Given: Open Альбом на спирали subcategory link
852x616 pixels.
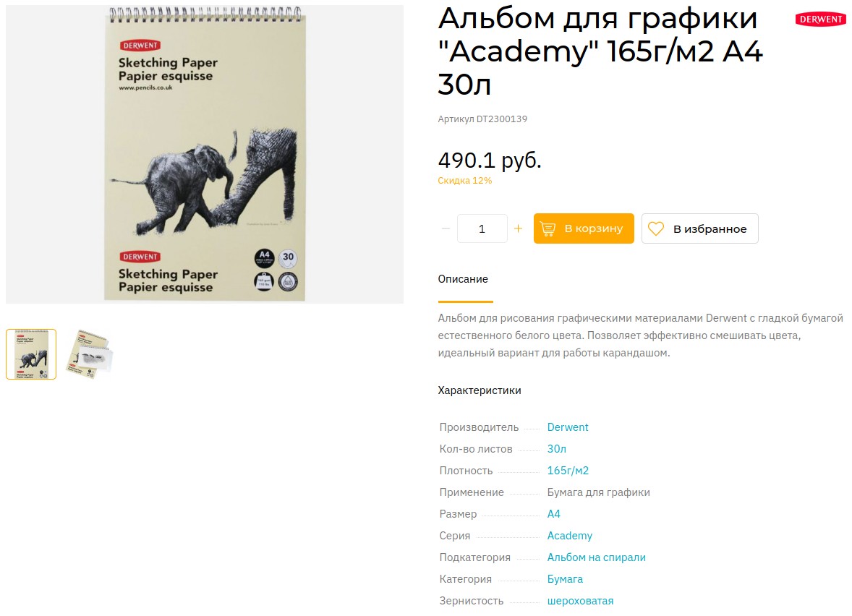Looking at the screenshot, I should click(596, 558).
